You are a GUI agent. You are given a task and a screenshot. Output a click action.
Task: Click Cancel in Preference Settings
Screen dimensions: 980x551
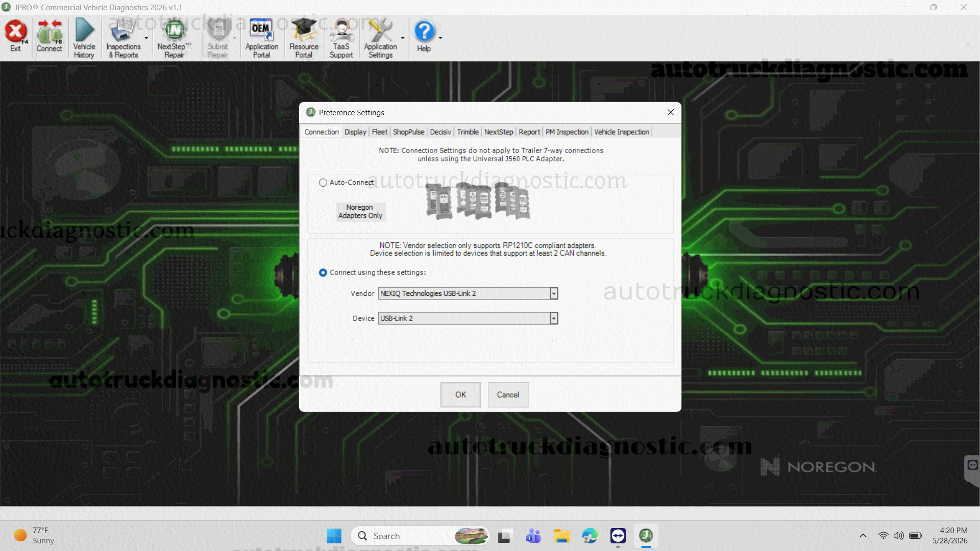pos(508,395)
